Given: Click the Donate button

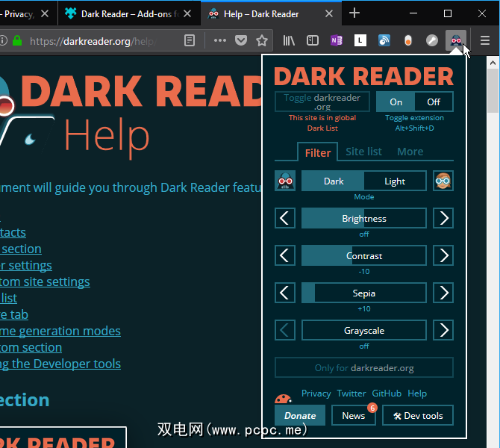Looking at the screenshot, I should (300, 416).
